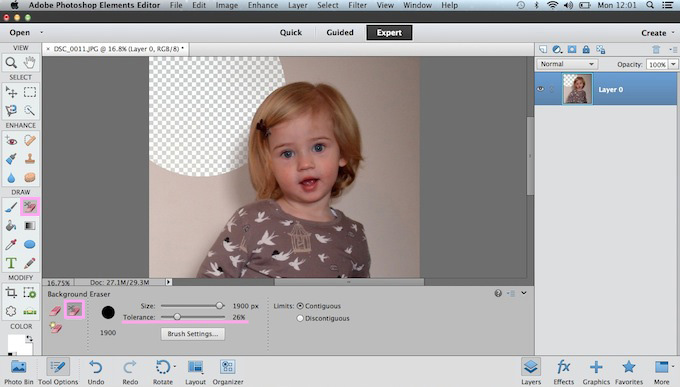Open the Opacity slider dropdown arrow
680x387 pixels.
coord(673,64)
